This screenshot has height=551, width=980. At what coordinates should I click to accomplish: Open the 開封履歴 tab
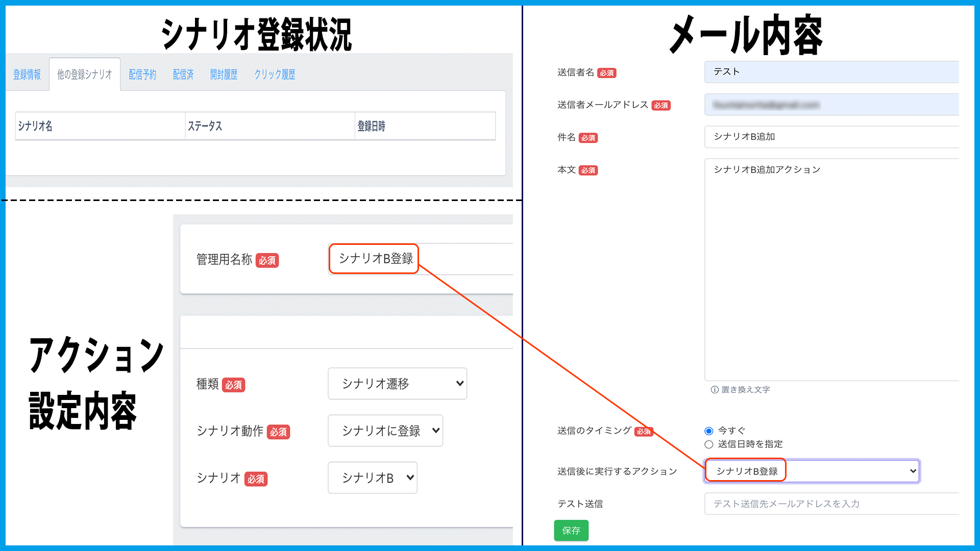224,74
